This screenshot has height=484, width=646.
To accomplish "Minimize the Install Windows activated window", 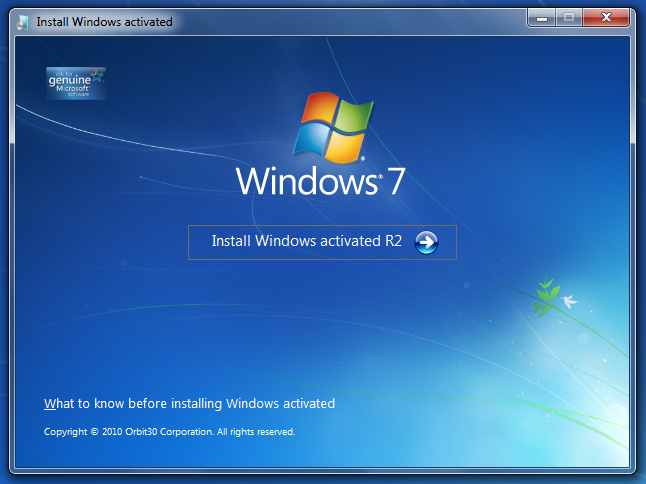I will coord(542,18).
